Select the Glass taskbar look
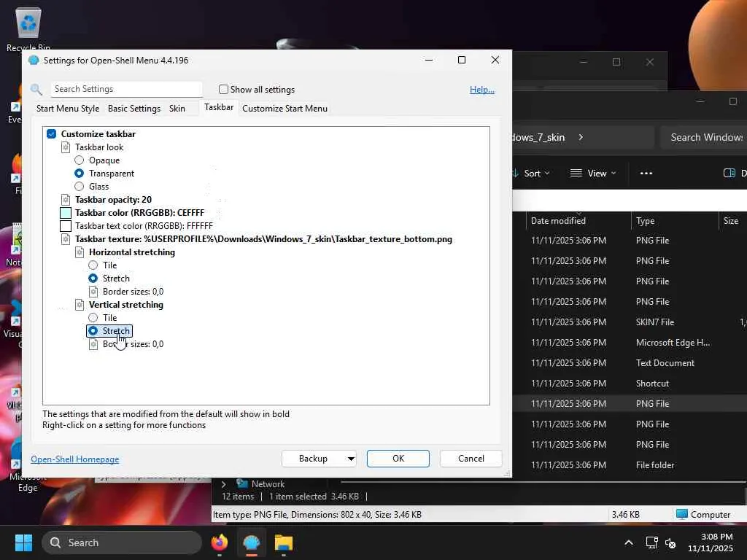This screenshot has height=560, width=747. click(x=79, y=186)
